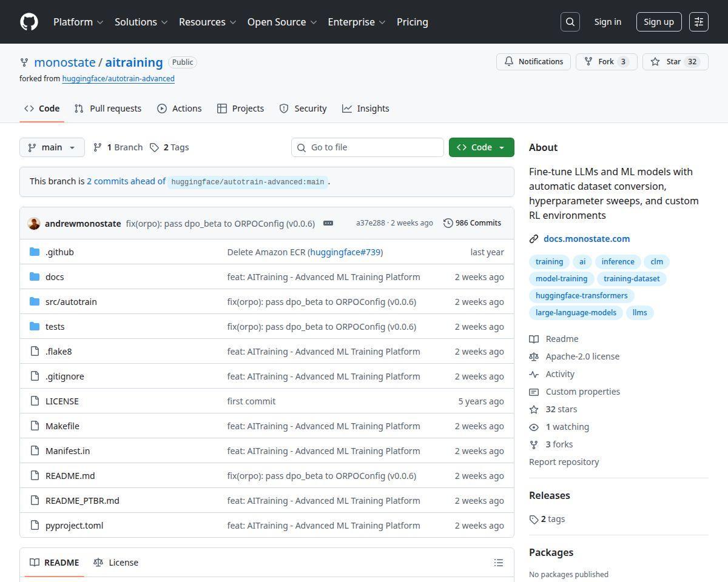The image size is (728, 582).
Task: Open the .github folder icon
Action: (x=35, y=252)
